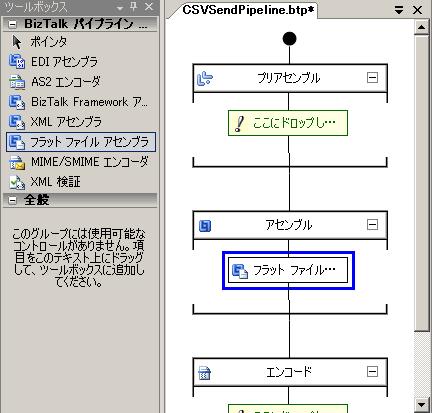Collapse the 全般 toolbox group
Viewport: 432px width, 413px height.
tap(12, 200)
